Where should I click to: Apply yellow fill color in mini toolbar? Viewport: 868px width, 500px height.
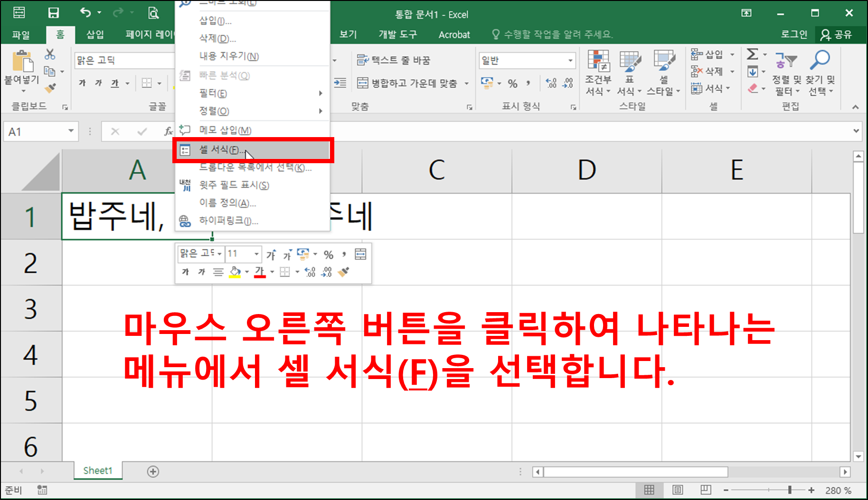(235, 272)
